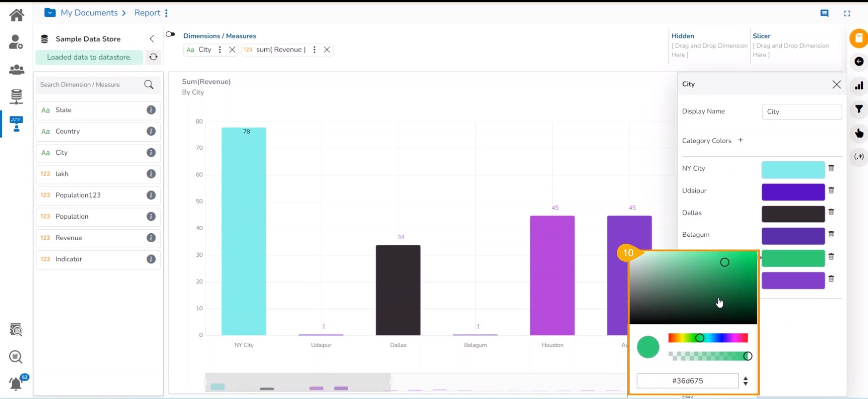
Task: Delete the NY City category color
Action: pos(831,168)
